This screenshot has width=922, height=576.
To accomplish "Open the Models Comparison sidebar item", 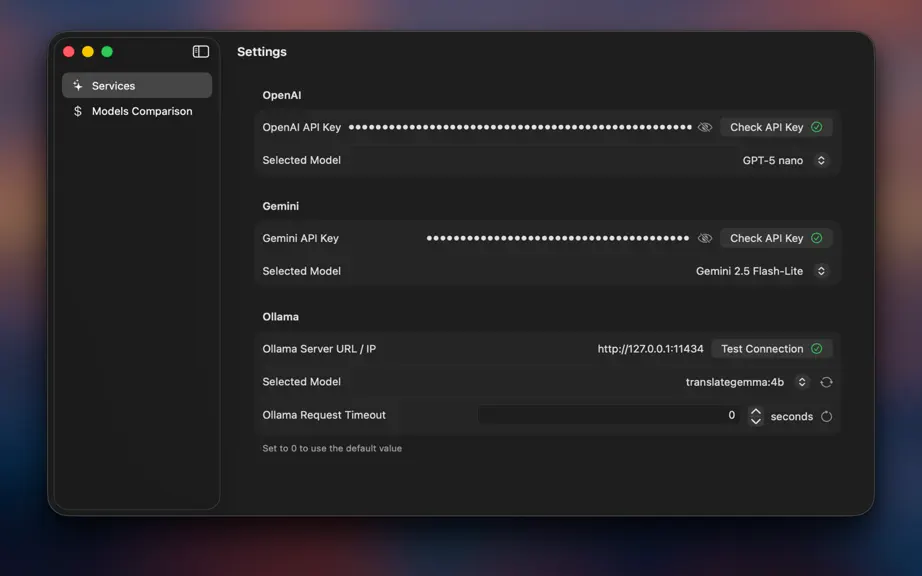I will [x=137, y=111].
